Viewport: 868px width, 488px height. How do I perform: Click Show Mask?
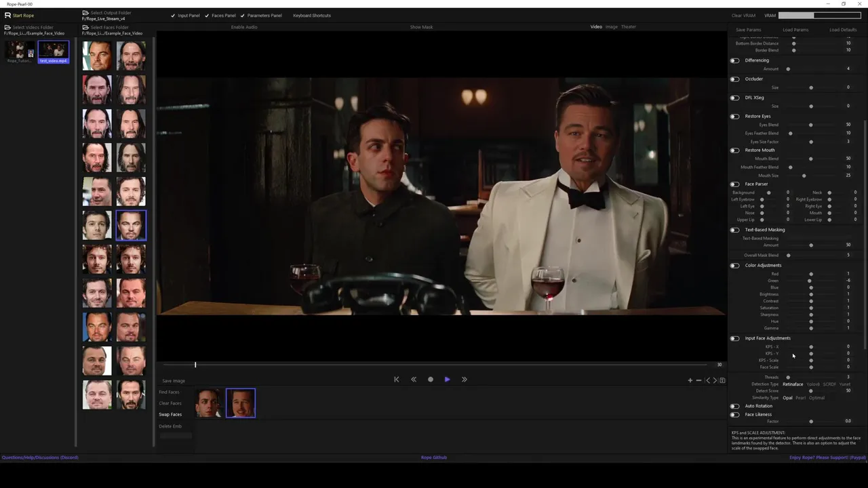coord(421,27)
